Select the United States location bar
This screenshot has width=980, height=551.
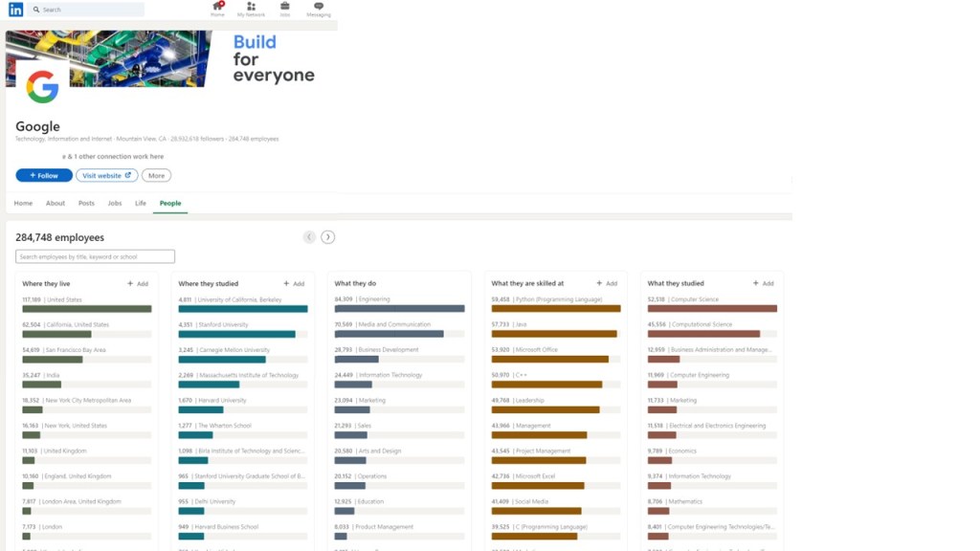[87, 309]
